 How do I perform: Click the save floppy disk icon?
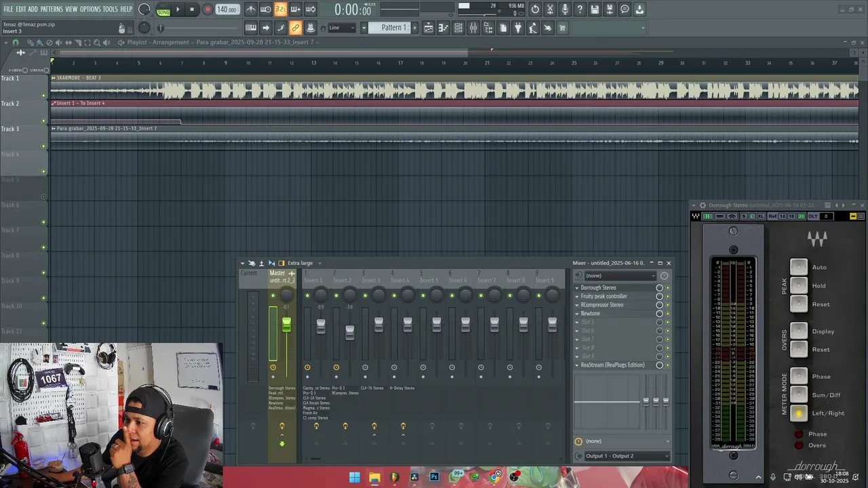pyautogui.click(x=595, y=9)
